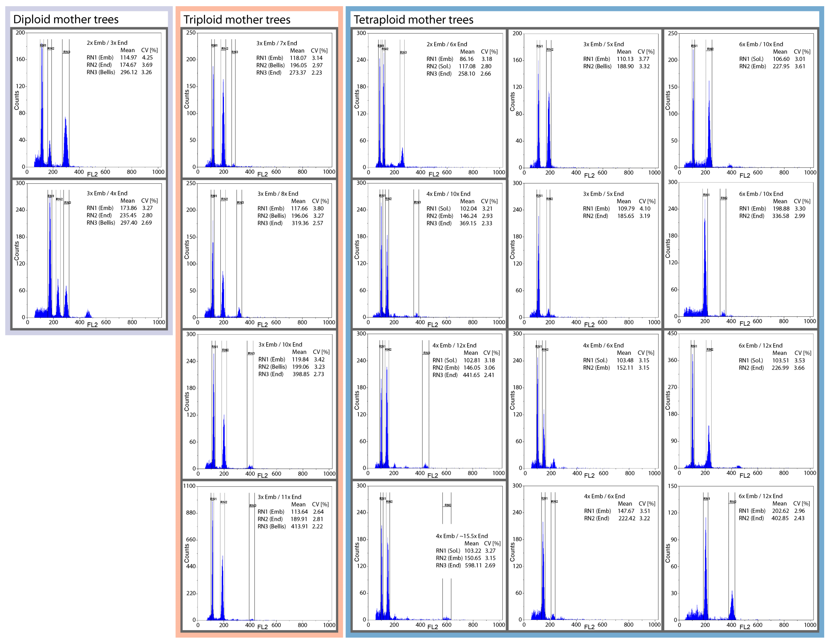The width and height of the screenshot is (827, 644).
Task: Click the mean value 402.85
Action: pyautogui.click(x=780, y=518)
